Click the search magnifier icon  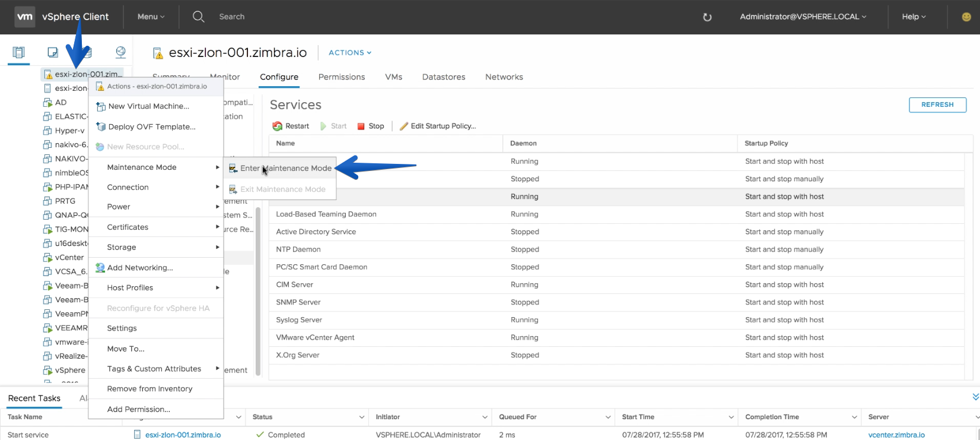click(199, 17)
